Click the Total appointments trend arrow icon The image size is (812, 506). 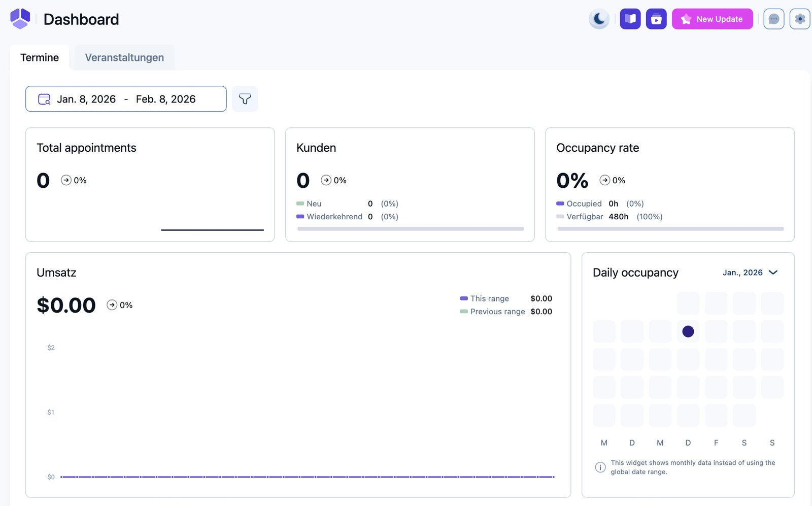tap(66, 180)
